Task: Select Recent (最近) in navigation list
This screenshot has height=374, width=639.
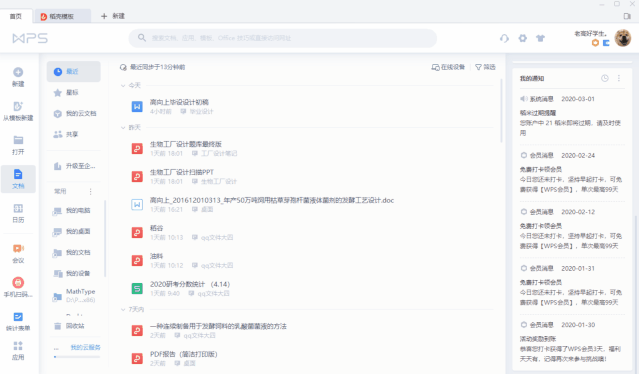Action: pyautogui.click(x=73, y=71)
